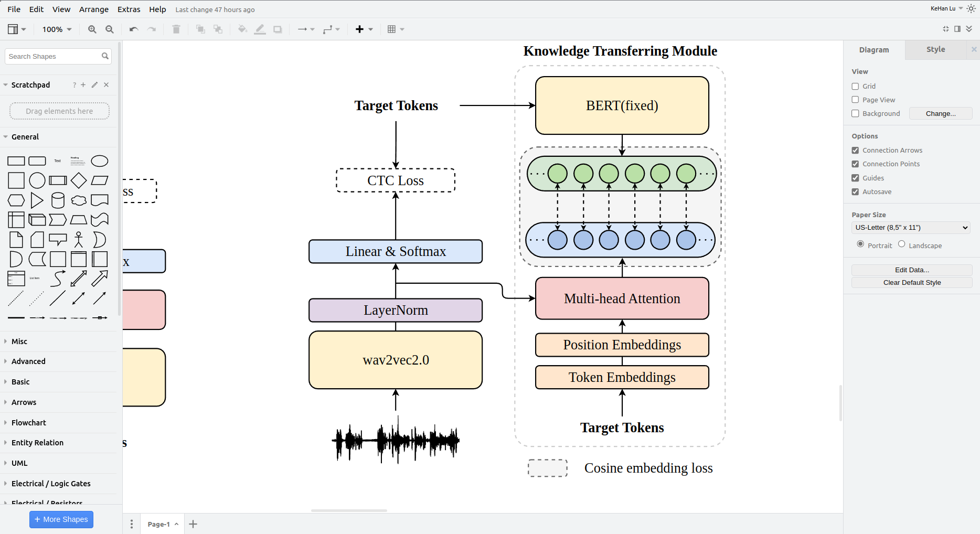Click the undo arrow icon
Viewport: 980px width, 534px height.
134,29
